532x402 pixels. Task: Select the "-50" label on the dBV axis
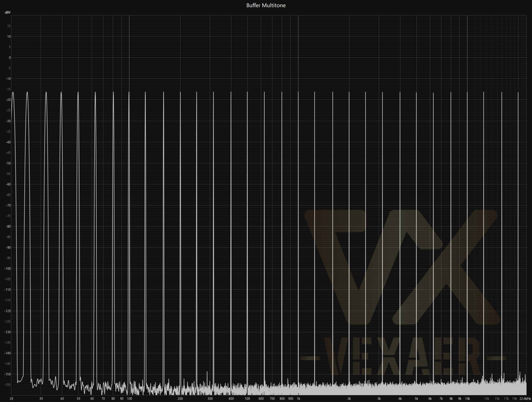point(8,163)
